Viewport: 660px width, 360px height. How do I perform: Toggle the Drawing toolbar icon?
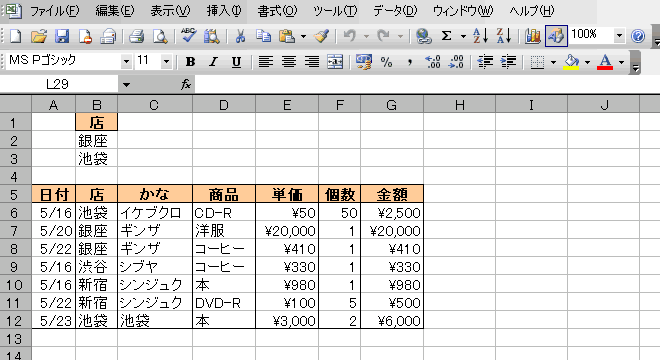pyautogui.click(x=556, y=36)
